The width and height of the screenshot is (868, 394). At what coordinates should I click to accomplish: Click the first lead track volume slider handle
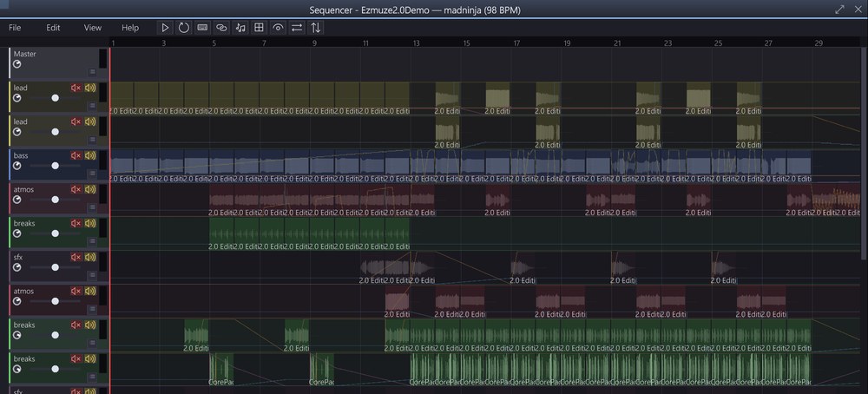pos(55,98)
